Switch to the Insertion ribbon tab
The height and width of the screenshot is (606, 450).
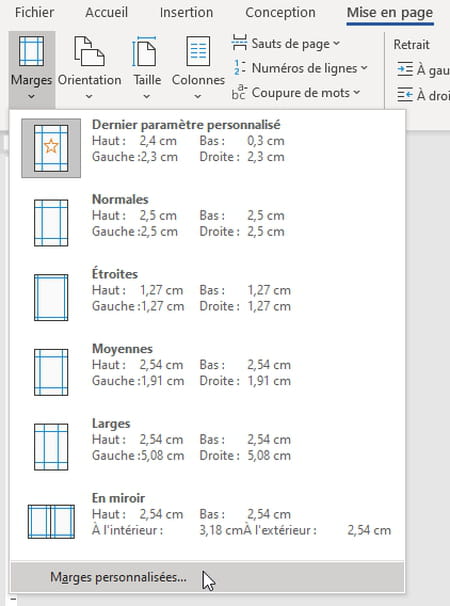pyautogui.click(x=186, y=12)
